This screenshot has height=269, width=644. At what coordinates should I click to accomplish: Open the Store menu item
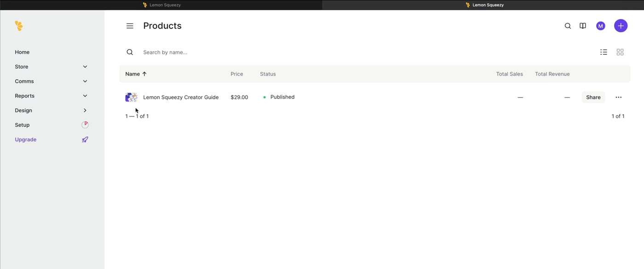point(22,67)
